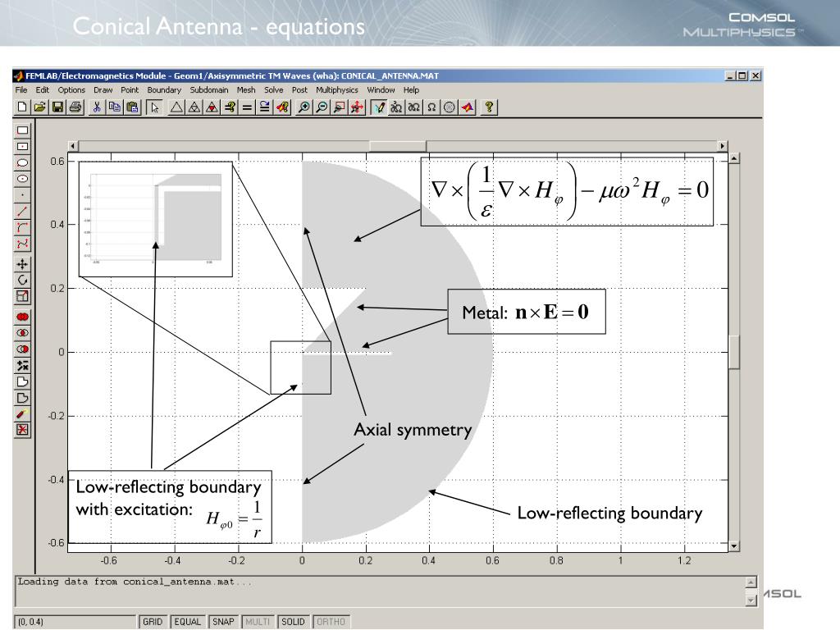Open the Post menu
The image size is (840, 630).
coord(300,90)
